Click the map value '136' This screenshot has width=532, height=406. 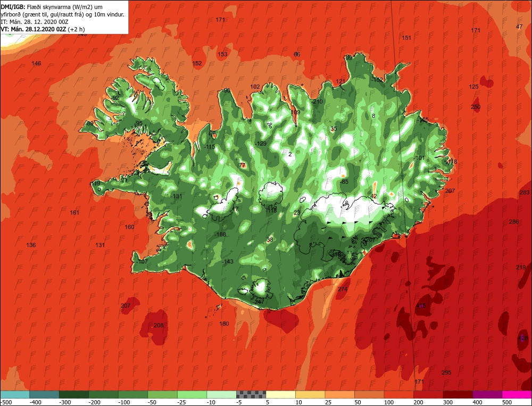point(31,245)
